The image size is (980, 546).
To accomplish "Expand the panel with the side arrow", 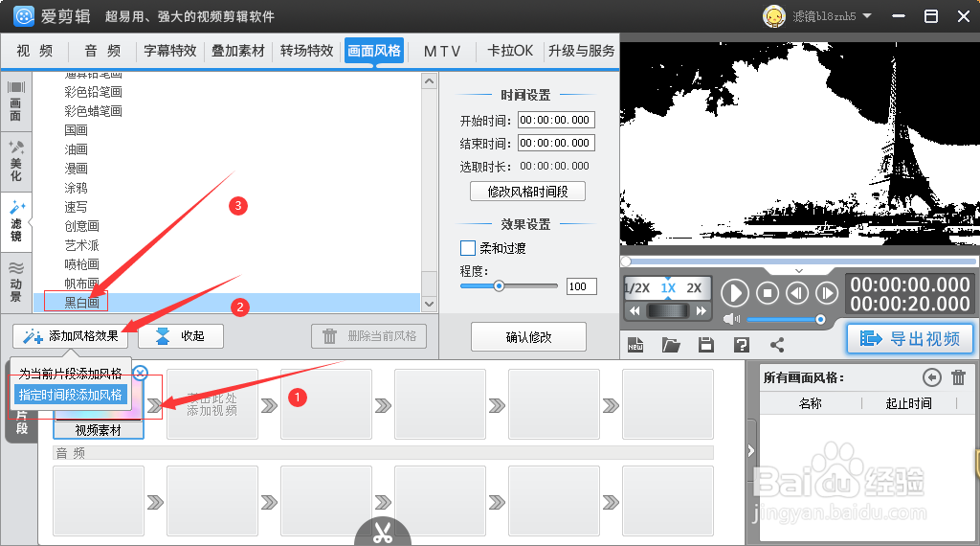I will click(x=750, y=450).
